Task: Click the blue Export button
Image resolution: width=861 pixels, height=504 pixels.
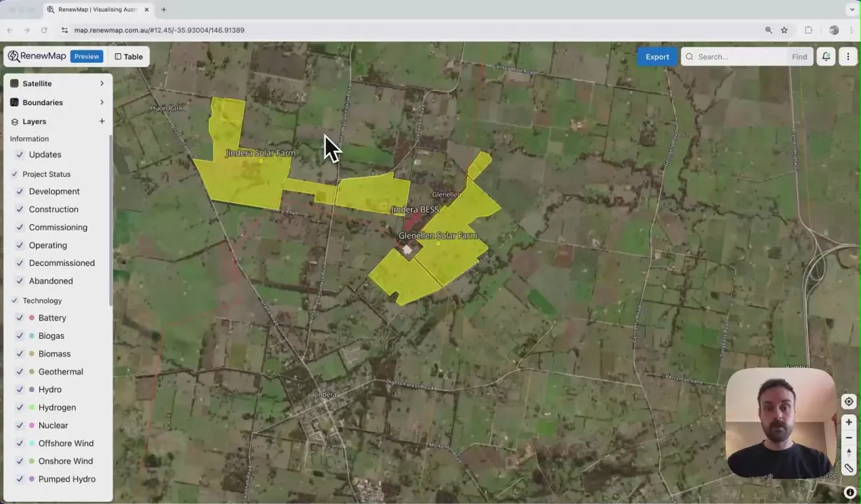Action: pyautogui.click(x=656, y=57)
